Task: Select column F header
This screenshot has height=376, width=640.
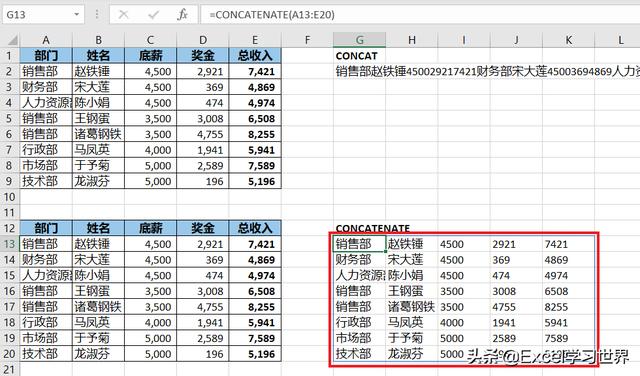Action: pyautogui.click(x=307, y=40)
